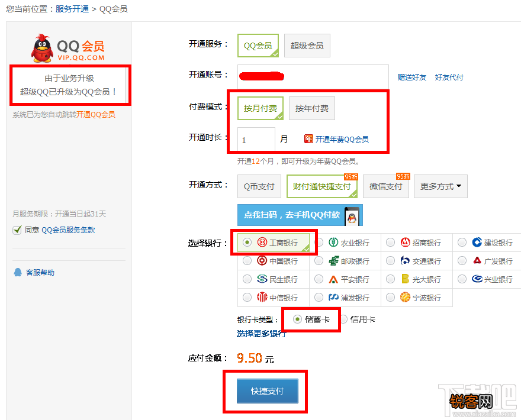
Task: Click the 邮政银行 logo icon
Action: (x=333, y=261)
